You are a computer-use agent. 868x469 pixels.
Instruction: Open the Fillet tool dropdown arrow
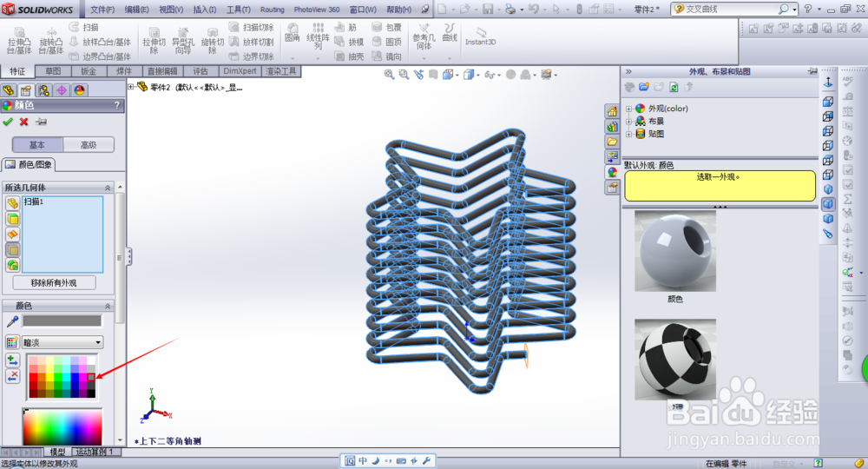(x=293, y=58)
